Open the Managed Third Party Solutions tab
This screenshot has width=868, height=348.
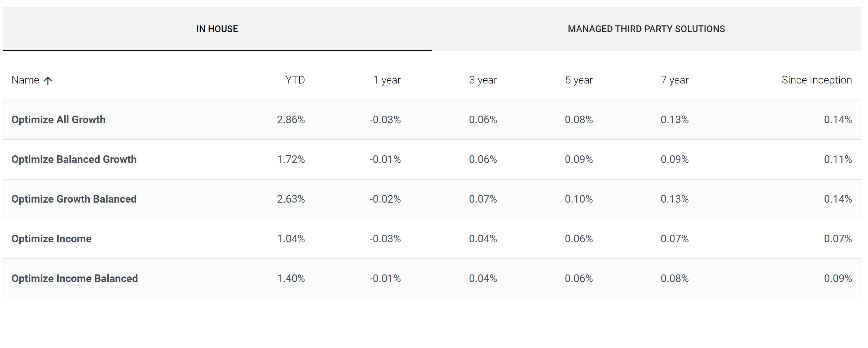646,29
